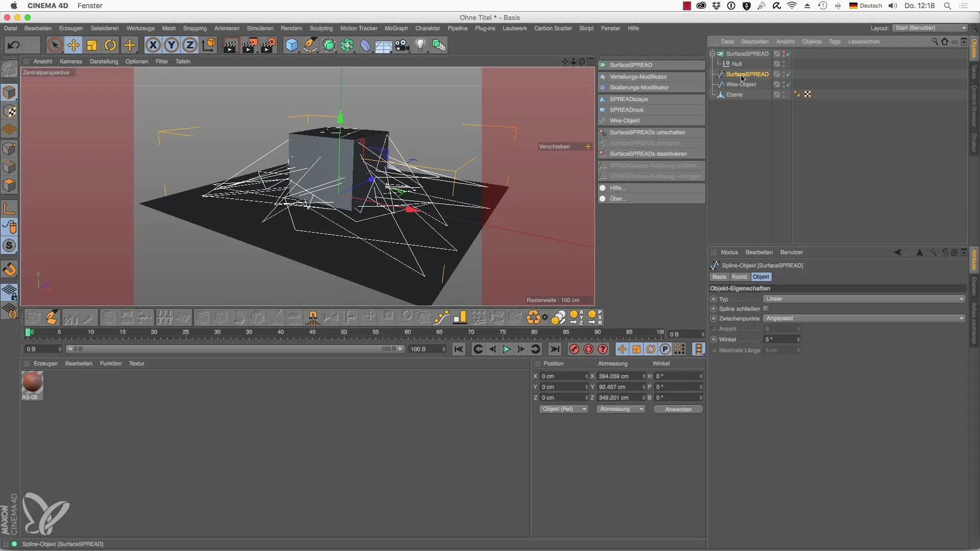Image resolution: width=980 pixels, height=551 pixels.
Task: Click SurfaceSPREADs deaktivieren
Action: [x=651, y=154]
